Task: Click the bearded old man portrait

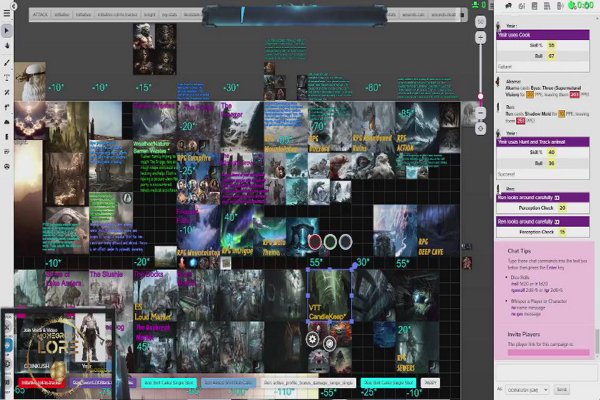Action: coord(30,81)
